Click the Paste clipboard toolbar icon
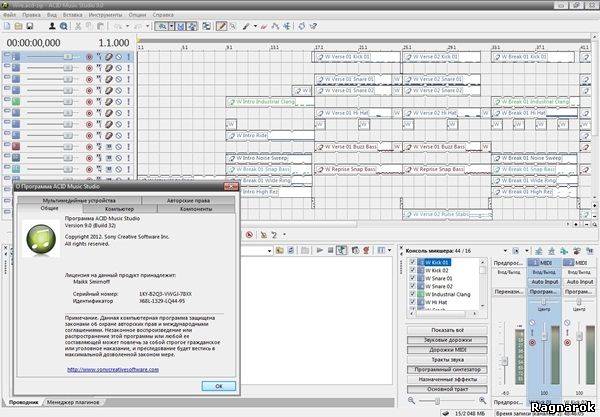The width and height of the screenshot is (600, 417). click(100, 26)
